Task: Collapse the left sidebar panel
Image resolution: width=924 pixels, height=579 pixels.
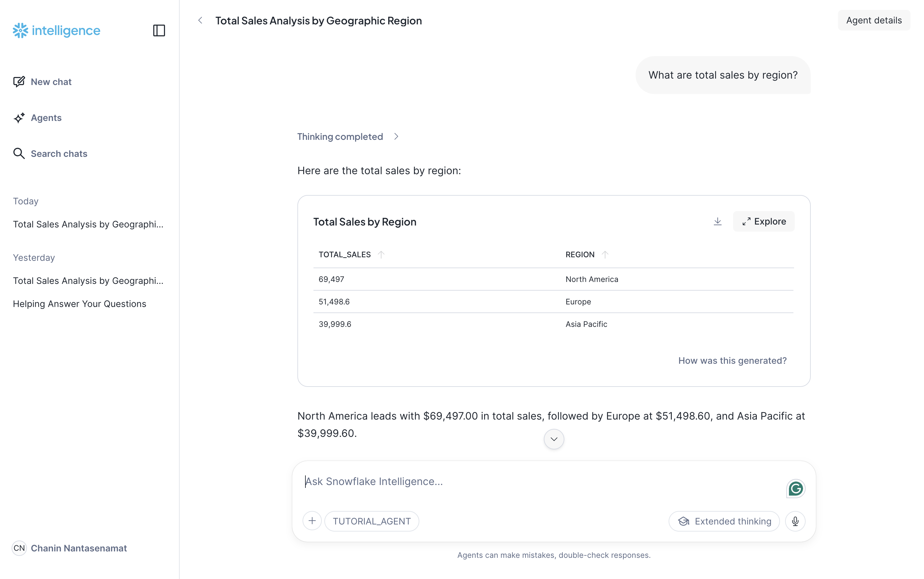Action: click(158, 30)
